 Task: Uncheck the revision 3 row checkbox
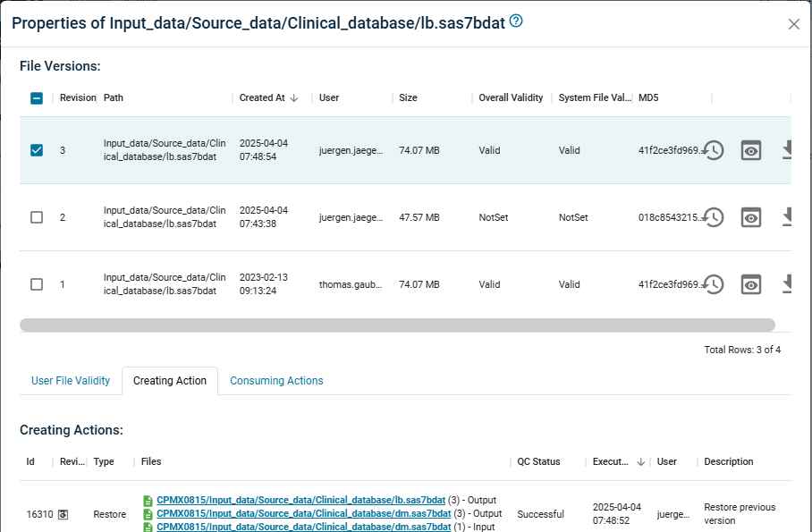coord(37,150)
